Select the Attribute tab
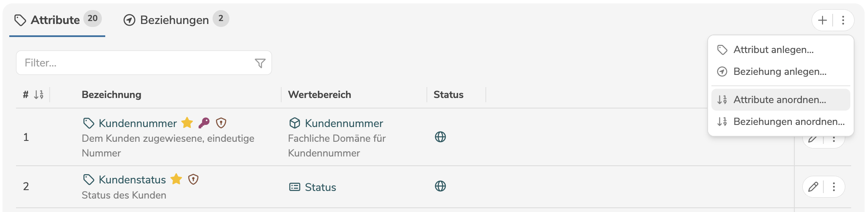 click(x=55, y=20)
